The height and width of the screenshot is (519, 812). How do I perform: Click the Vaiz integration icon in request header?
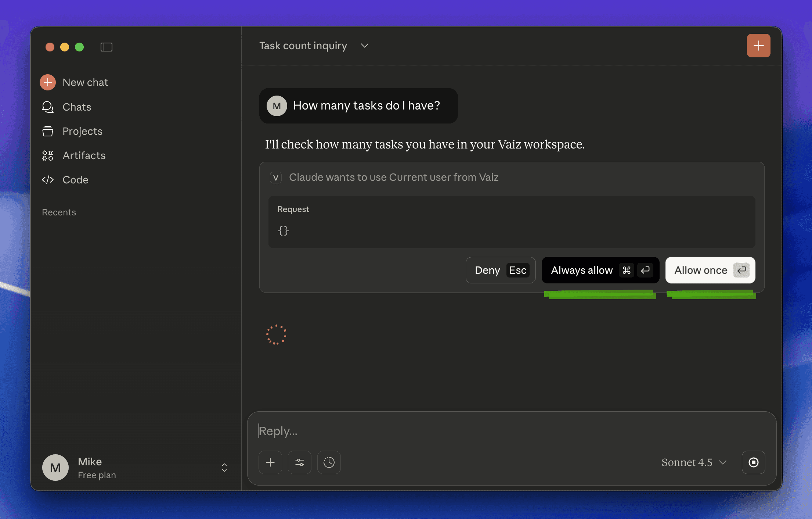tap(275, 178)
